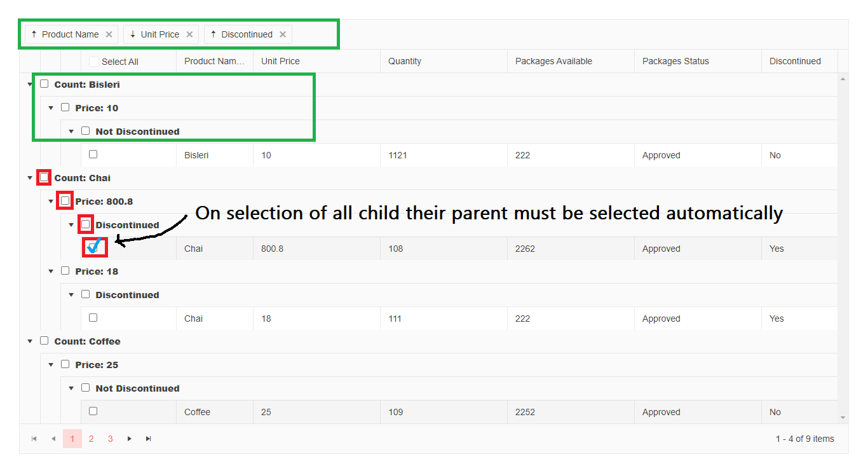Screen dimensions: 868x473
Task: Collapse the Count: Bisleri group
Action: 30,85
